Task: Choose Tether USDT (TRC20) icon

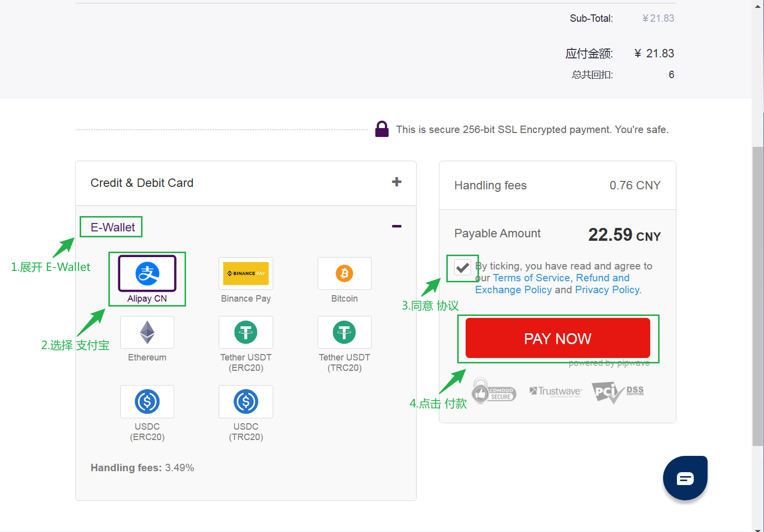Action: 344,332
